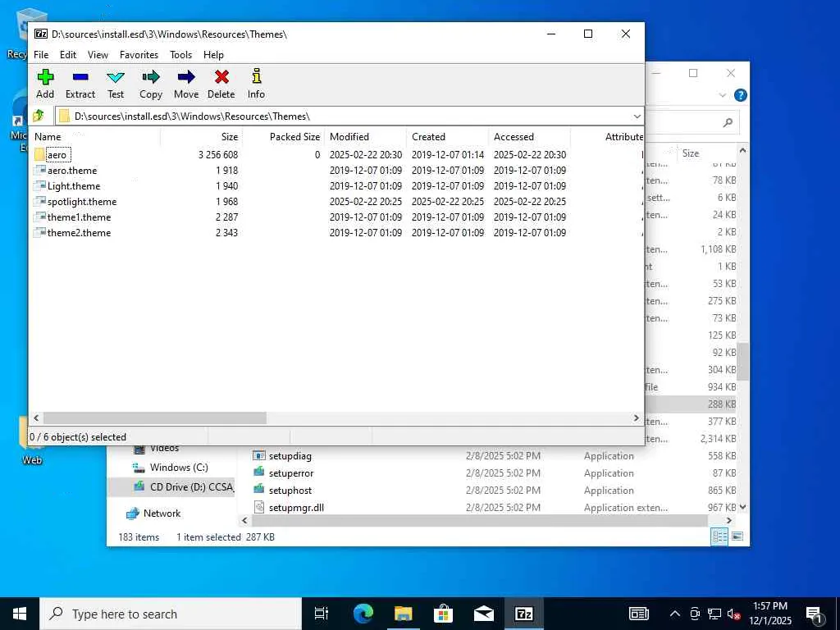Open the Help menu
Image resolution: width=840 pixels, height=630 pixels.
click(x=213, y=55)
